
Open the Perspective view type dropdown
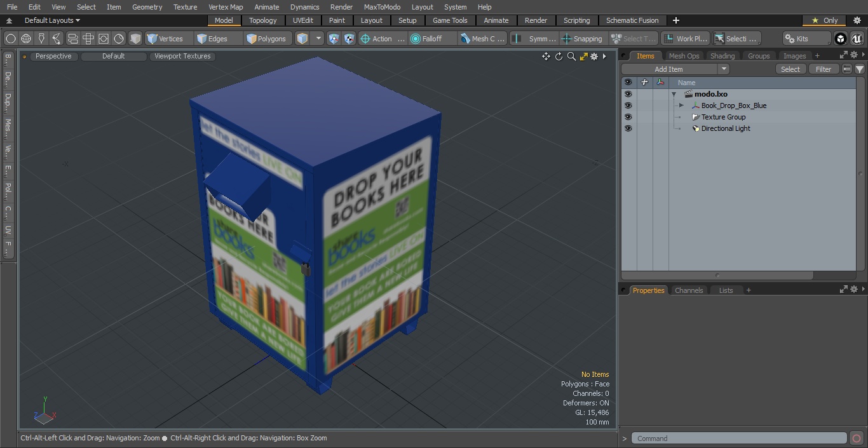coord(53,56)
